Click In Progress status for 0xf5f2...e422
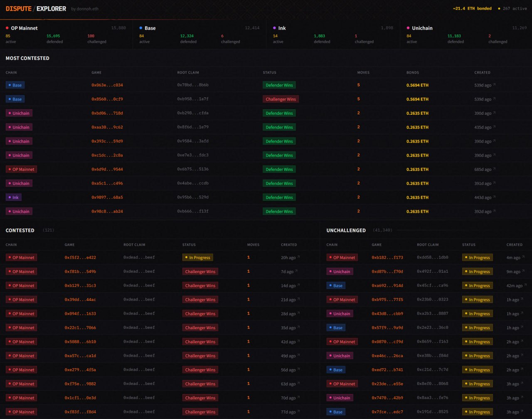The image size is (532, 419). [x=197, y=258]
